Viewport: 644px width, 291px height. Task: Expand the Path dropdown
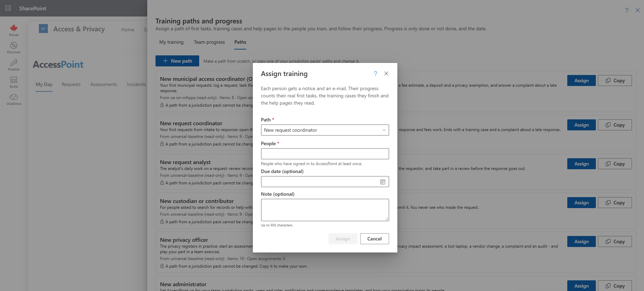pyautogui.click(x=325, y=130)
